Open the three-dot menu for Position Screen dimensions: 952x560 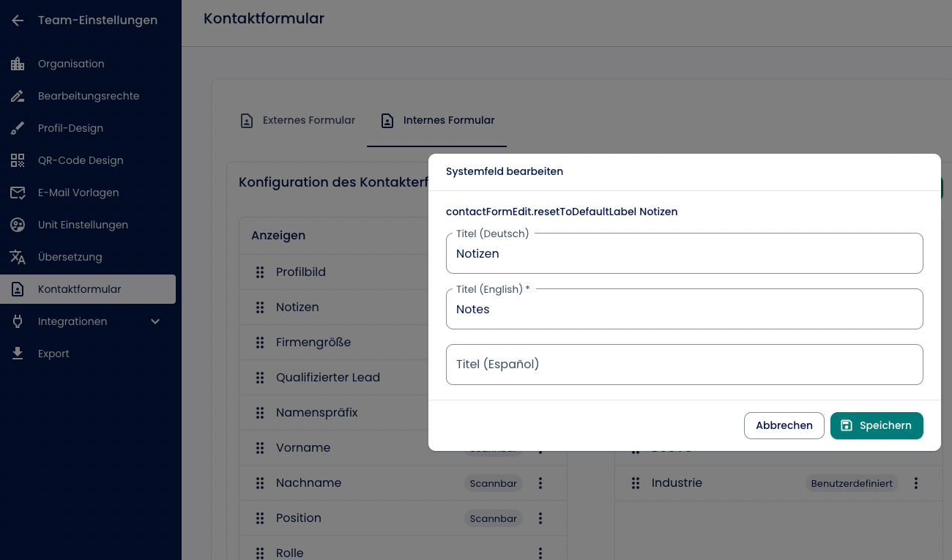click(540, 518)
